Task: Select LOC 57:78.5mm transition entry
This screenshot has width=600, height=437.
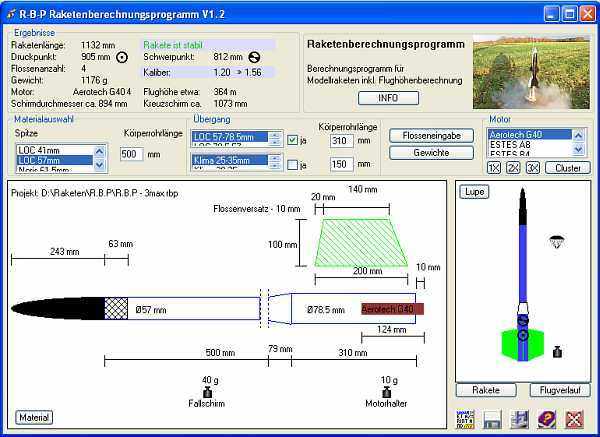Action: tap(230, 137)
